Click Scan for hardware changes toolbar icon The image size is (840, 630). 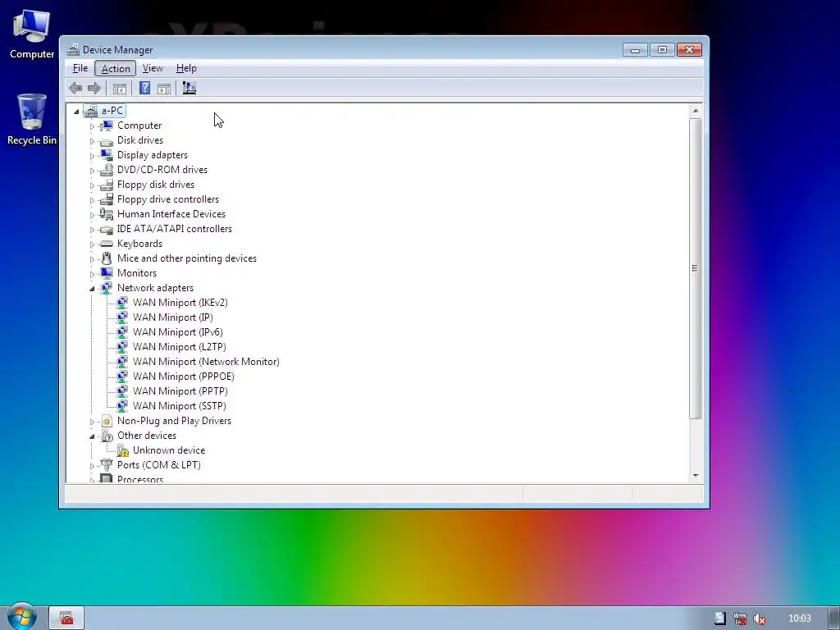coord(189,88)
